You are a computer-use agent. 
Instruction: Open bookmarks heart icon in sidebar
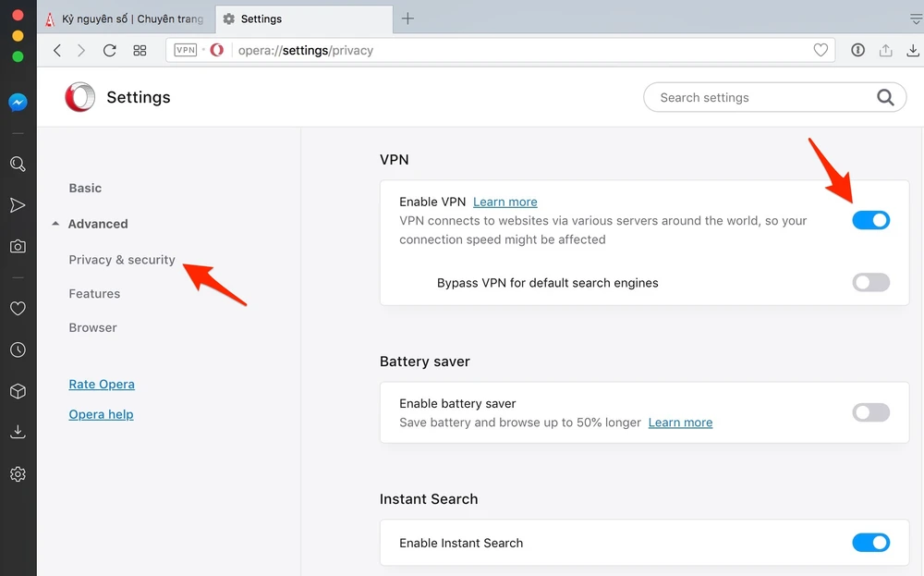[x=18, y=309]
